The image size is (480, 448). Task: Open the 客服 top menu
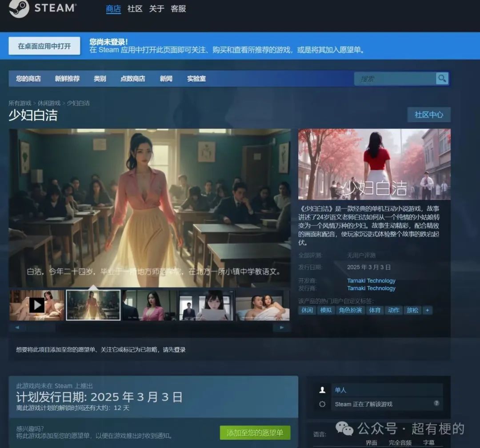point(179,8)
